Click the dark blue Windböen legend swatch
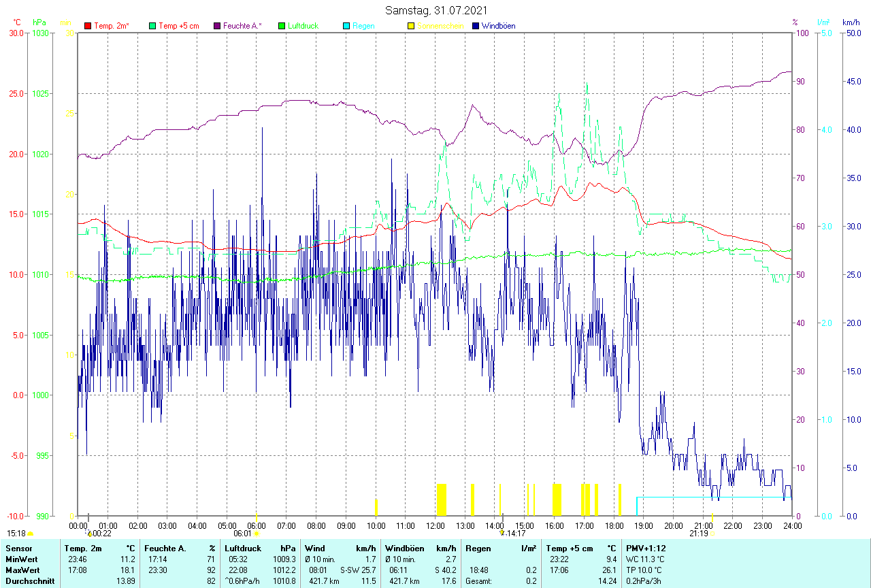This screenshot has height=588, width=871. point(476,26)
